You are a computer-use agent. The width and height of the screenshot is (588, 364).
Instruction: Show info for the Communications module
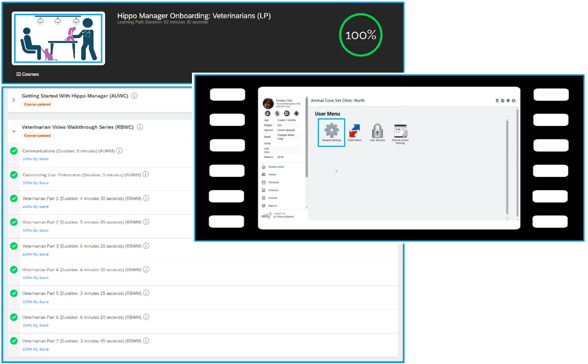tap(119, 151)
